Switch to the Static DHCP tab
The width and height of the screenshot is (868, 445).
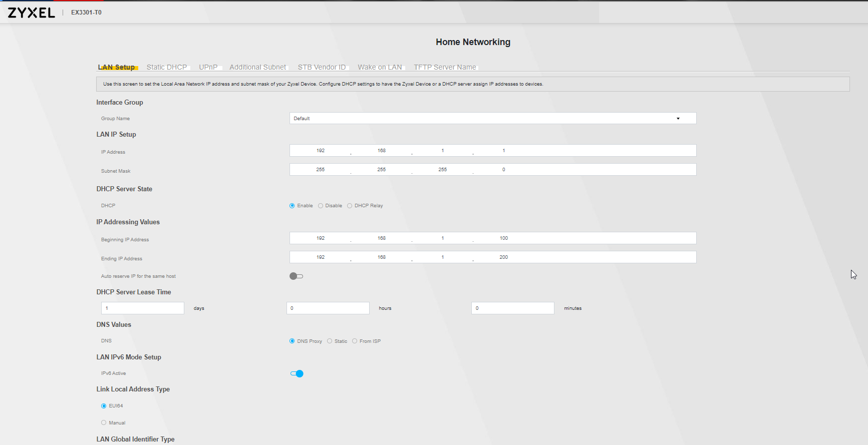(x=167, y=67)
